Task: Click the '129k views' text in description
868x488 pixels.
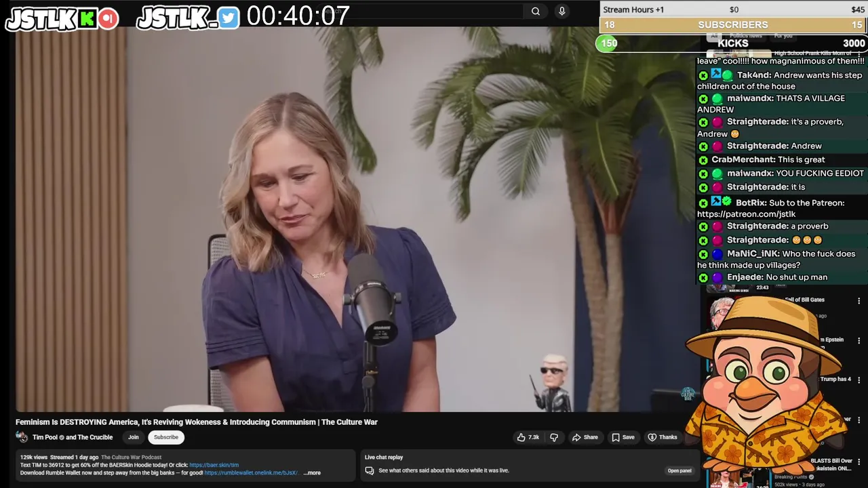Action: pos(34,457)
